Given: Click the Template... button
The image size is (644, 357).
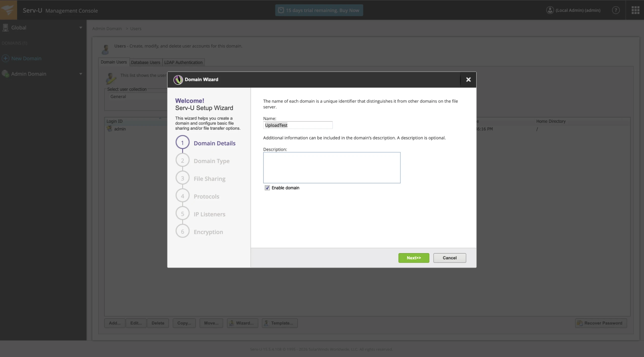Looking at the screenshot, I should 280,323.
